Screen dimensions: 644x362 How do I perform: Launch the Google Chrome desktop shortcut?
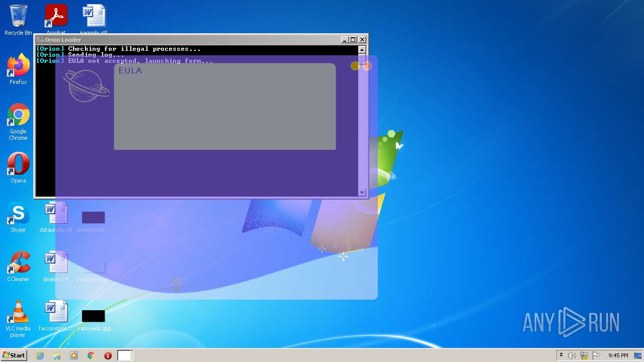tap(18, 121)
